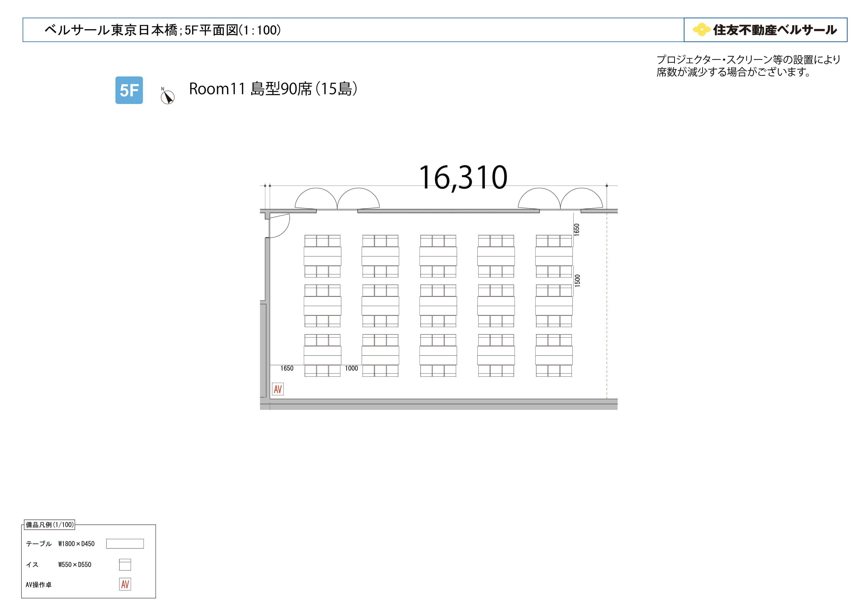Click the red dashed partition line at right

tap(607, 306)
